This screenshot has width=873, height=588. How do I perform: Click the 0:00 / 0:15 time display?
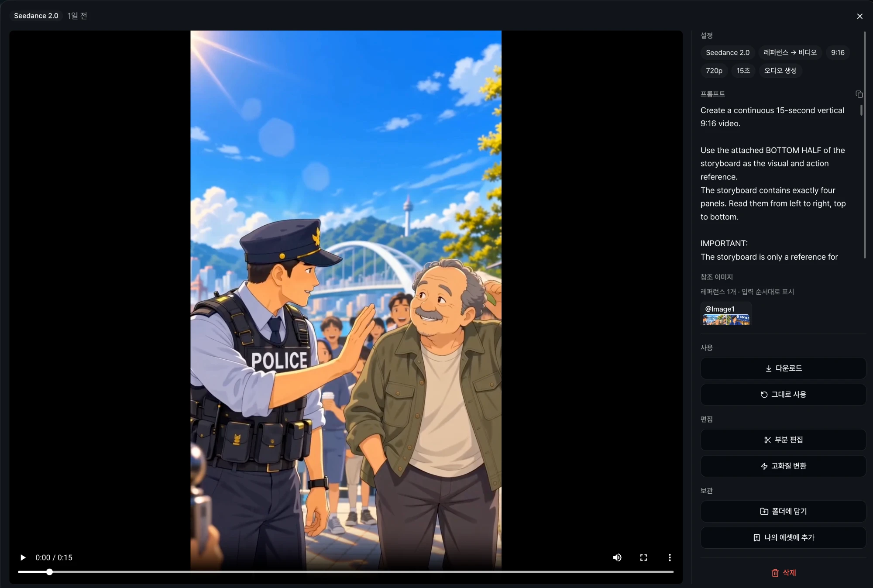point(54,557)
